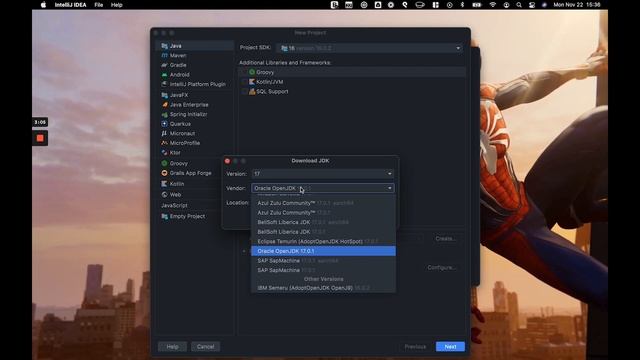
Task: Click Help button in New Project
Action: [172, 347]
